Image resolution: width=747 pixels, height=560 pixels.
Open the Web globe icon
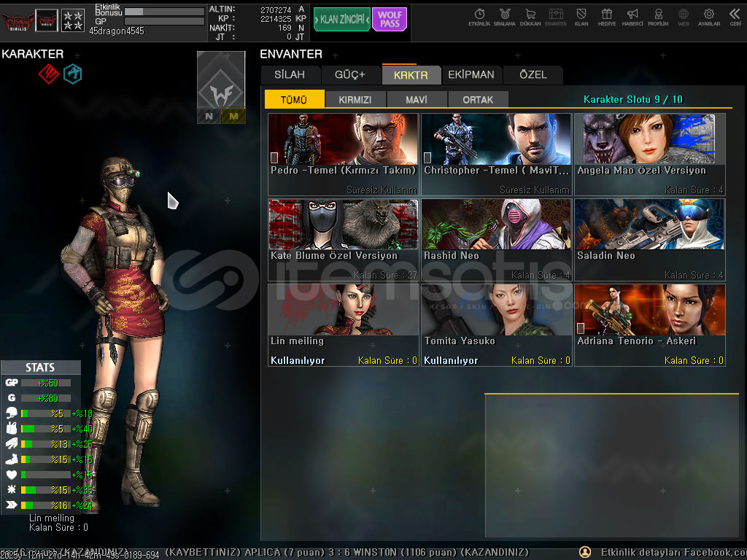pyautogui.click(x=683, y=17)
